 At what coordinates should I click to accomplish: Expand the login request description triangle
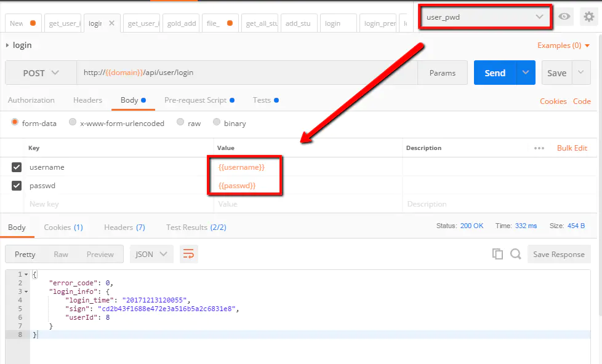coord(7,45)
